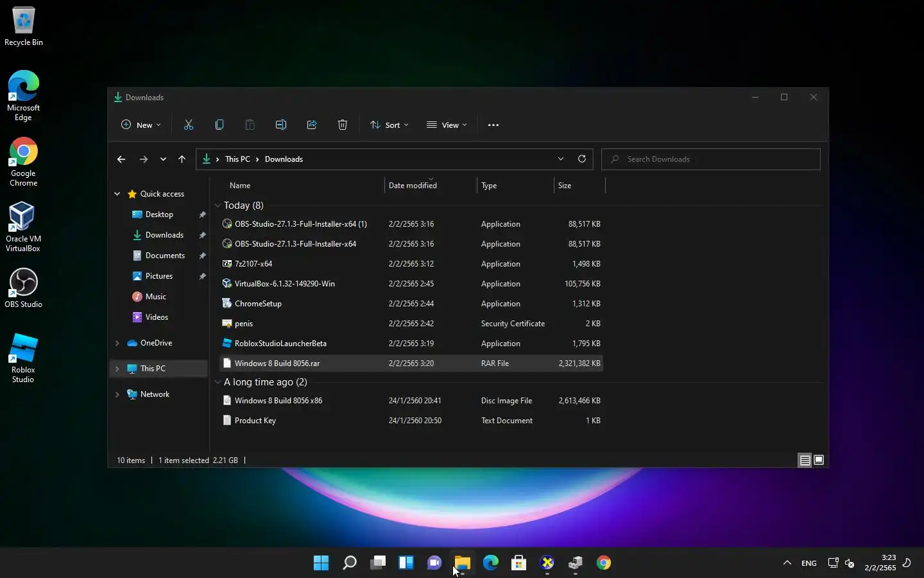Open recent locations dropdown chevron
Image resolution: width=924 pixels, height=578 pixels.
(163, 159)
